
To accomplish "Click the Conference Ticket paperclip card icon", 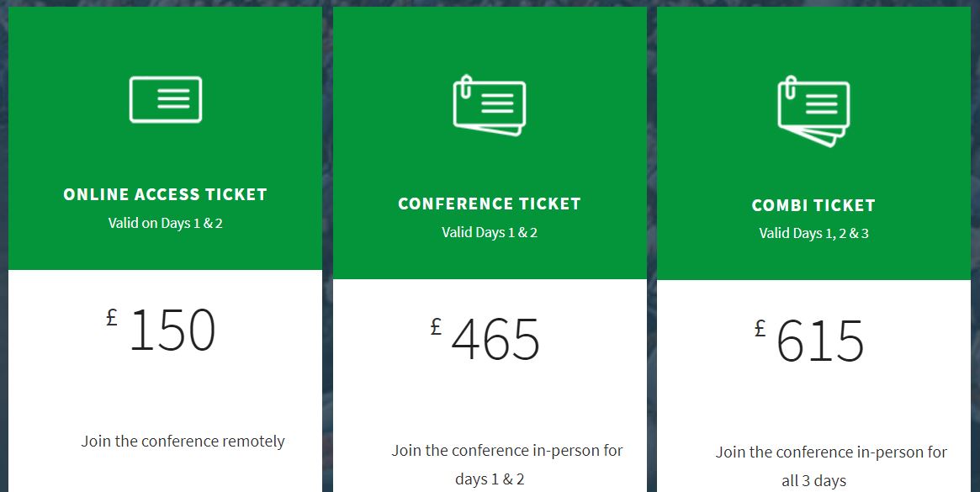I will click(x=489, y=106).
